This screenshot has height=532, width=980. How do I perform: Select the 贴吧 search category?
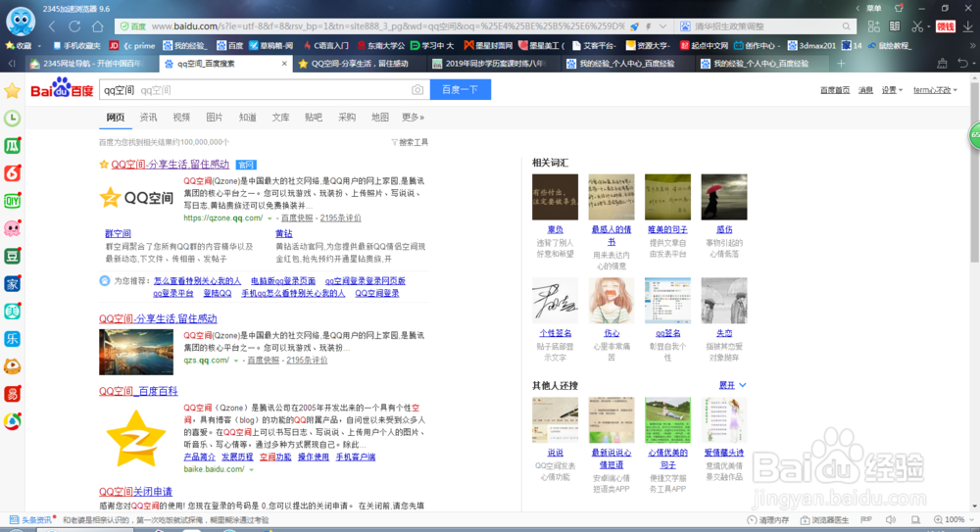click(x=314, y=117)
